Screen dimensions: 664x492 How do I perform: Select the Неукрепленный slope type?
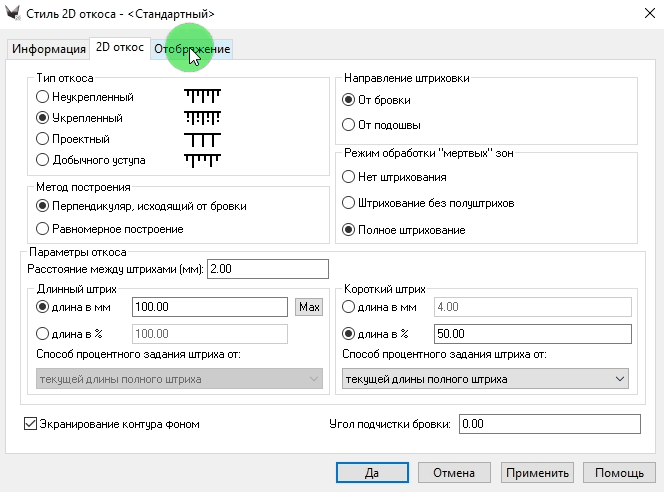point(42,97)
